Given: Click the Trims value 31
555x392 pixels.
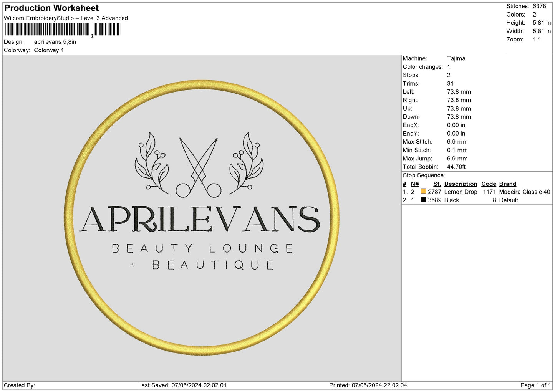Looking at the screenshot, I should coord(450,84).
